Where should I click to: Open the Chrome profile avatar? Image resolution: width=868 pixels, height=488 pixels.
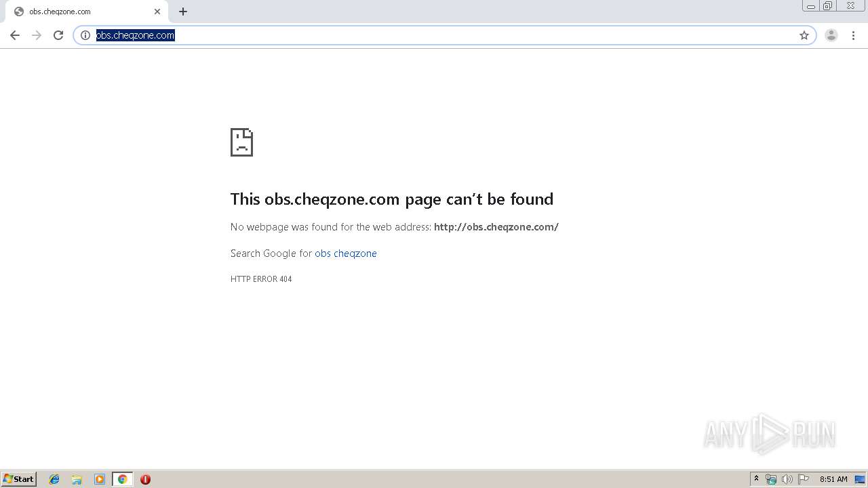click(831, 35)
